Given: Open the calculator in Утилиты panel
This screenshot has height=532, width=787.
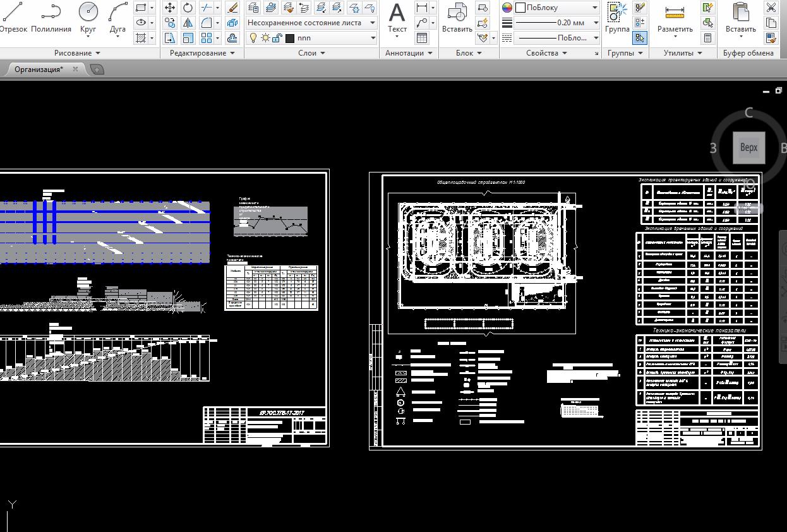Looking at the screenshot, I should pyautogui.click(x=707, y=38).
